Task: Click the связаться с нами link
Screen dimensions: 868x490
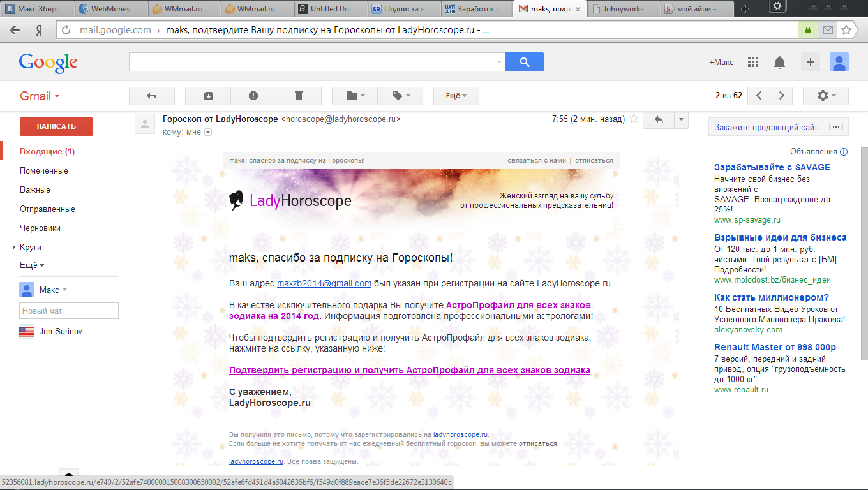Action: pyautogui.click(x=537, y=160)
